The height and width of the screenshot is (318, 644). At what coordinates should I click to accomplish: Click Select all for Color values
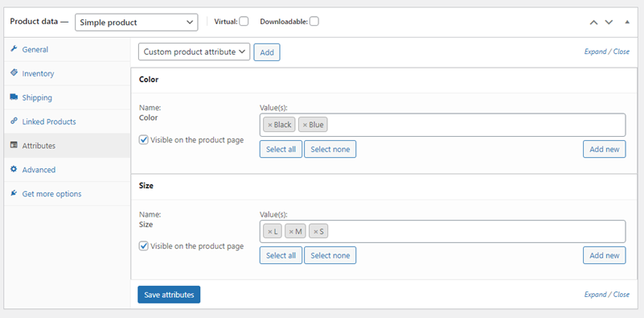click(x=281, y=149)
